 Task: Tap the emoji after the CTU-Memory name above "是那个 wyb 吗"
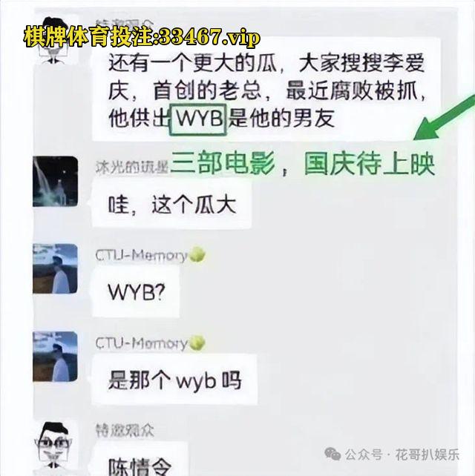coord(197,343)
